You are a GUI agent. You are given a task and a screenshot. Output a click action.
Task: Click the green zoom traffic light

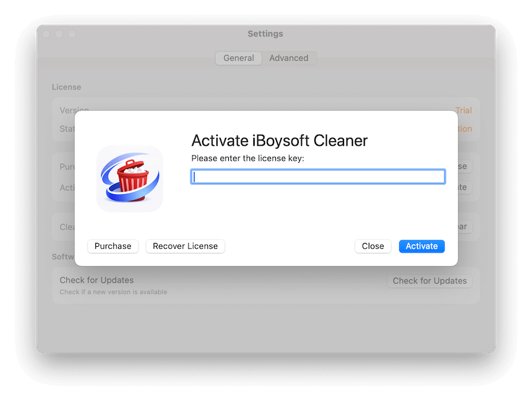72,34
